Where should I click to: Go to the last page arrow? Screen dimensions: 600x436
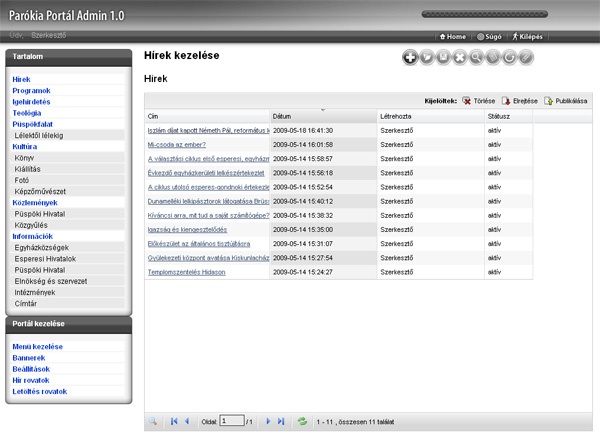click(281, 422)
